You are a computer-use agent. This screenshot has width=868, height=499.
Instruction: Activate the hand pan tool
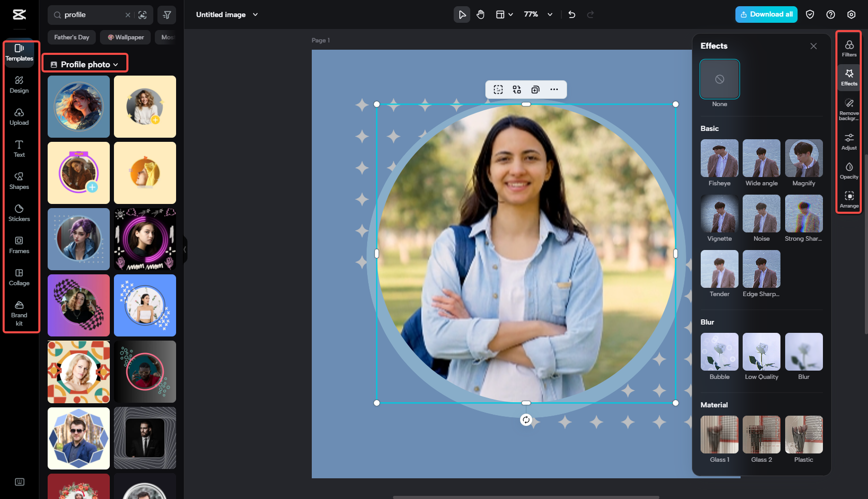481,14
